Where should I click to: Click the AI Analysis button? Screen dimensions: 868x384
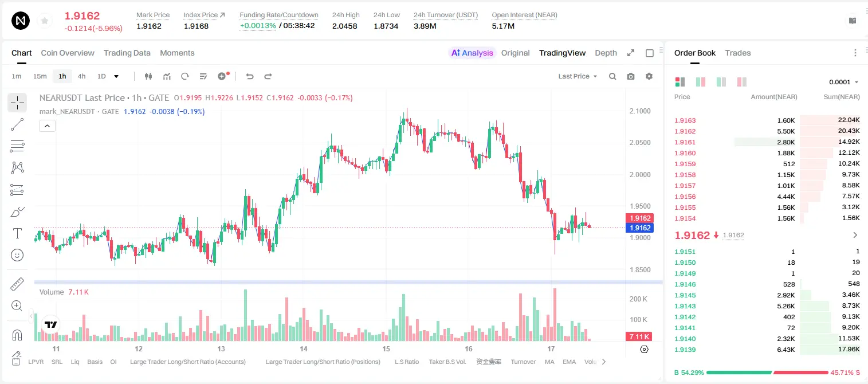click(x=472, y=53)
